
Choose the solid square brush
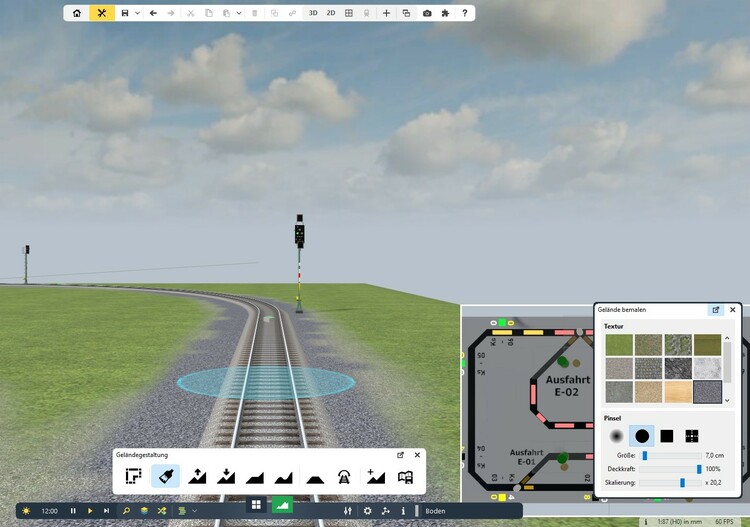[666, 436]
